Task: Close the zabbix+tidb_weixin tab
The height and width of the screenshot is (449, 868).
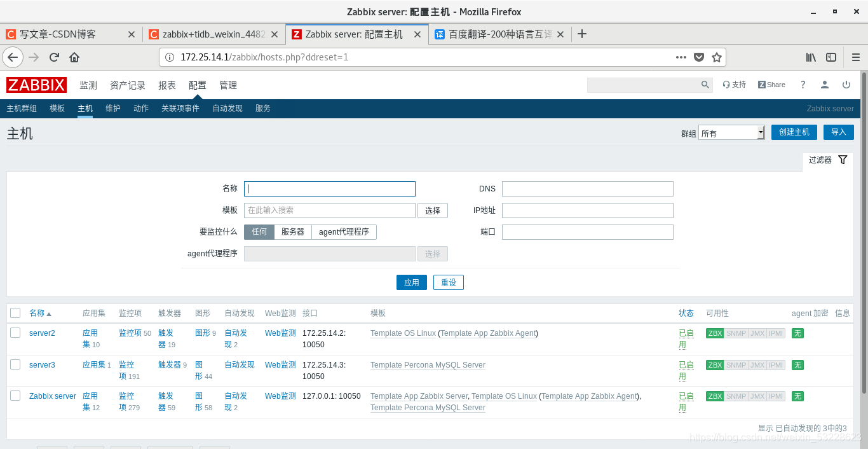Action: coord(275,34)
